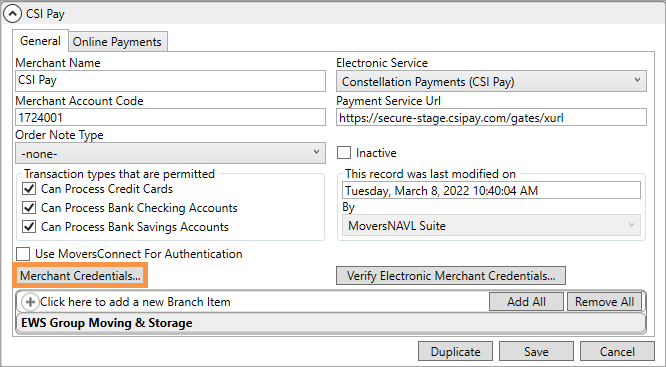Edit the Payment Service Url field
This screenshot has height=367, width=666.
pos(491,118)
